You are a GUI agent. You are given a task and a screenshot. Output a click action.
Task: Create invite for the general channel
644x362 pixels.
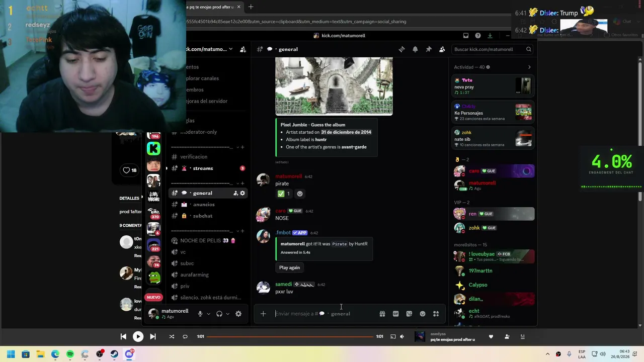pyautogui.click(x=235, y=193)
